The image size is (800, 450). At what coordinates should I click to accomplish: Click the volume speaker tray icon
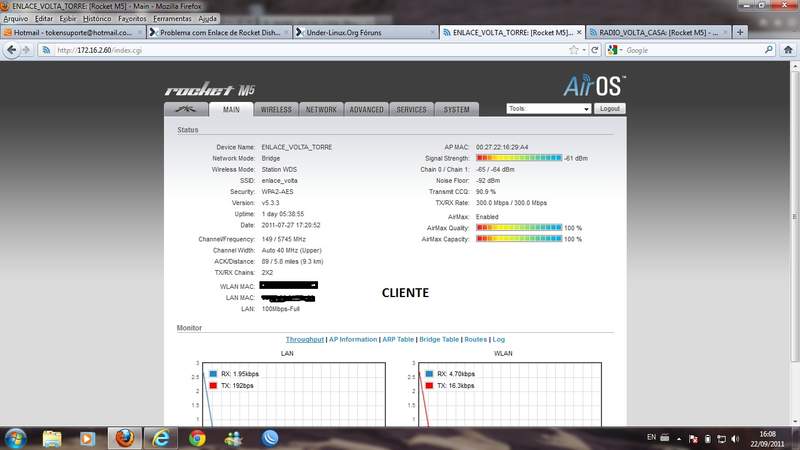(735, 438)
